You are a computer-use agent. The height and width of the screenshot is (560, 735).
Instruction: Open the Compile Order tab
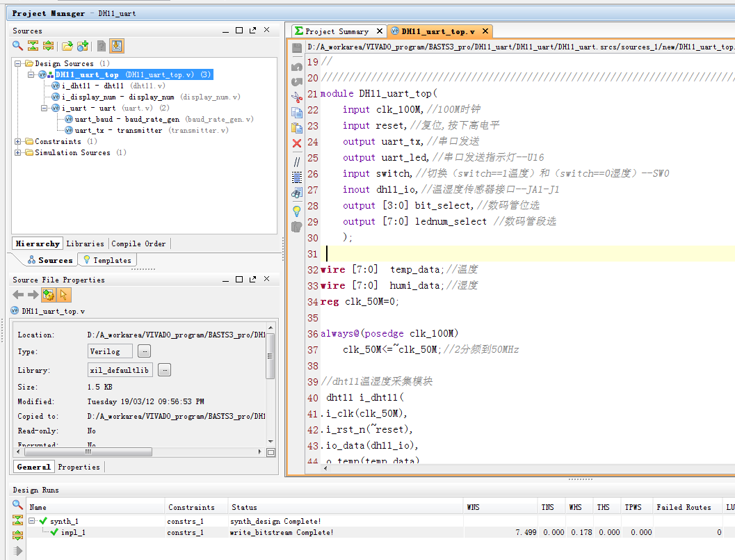pos(138,243)
